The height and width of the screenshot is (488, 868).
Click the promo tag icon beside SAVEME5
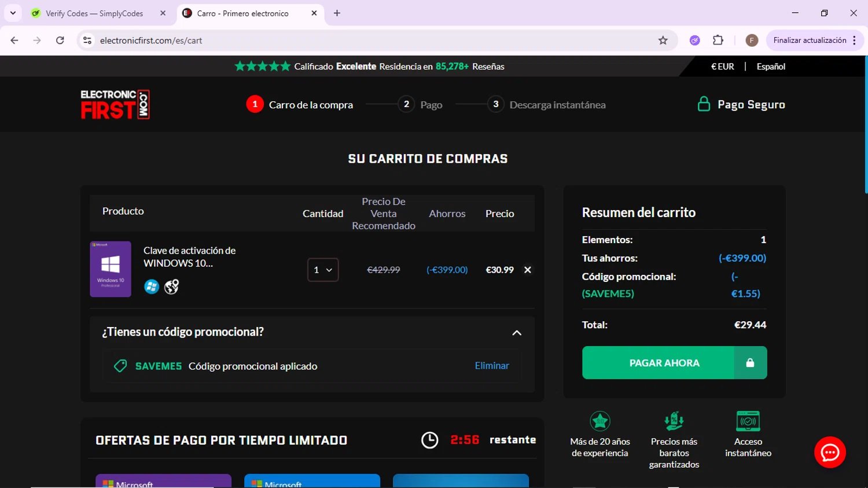click(x=120, y=366)
